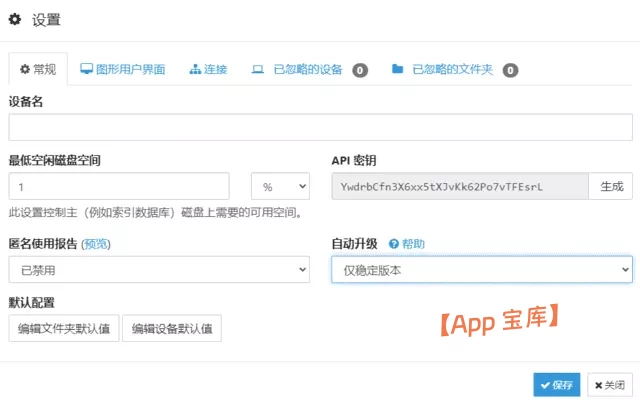Click the monitor icon on the 图形用户界面 tab
The height and width of the screenshot is (403, 640).
86,69
